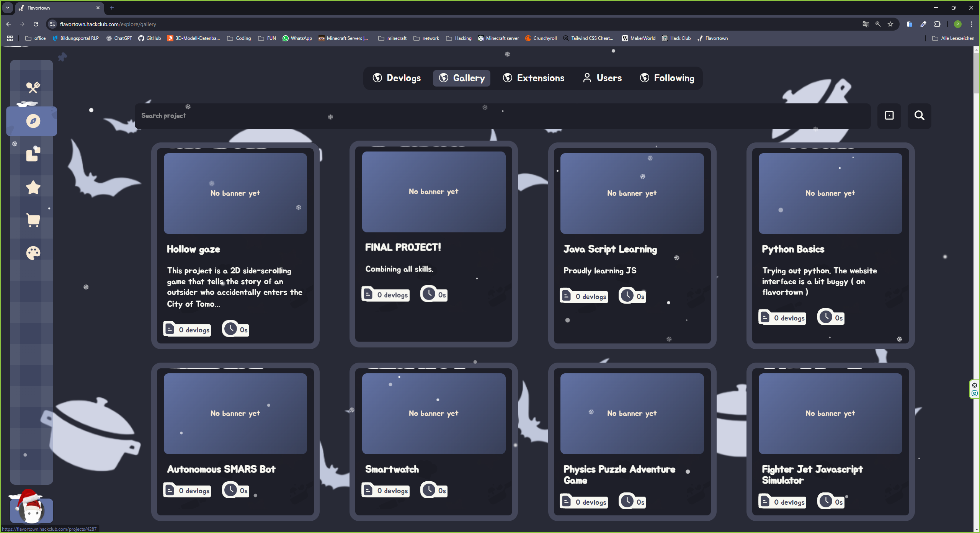Open the kitchen utensils sidebar icon
The image size is (980, 533).
click(33, 88)
